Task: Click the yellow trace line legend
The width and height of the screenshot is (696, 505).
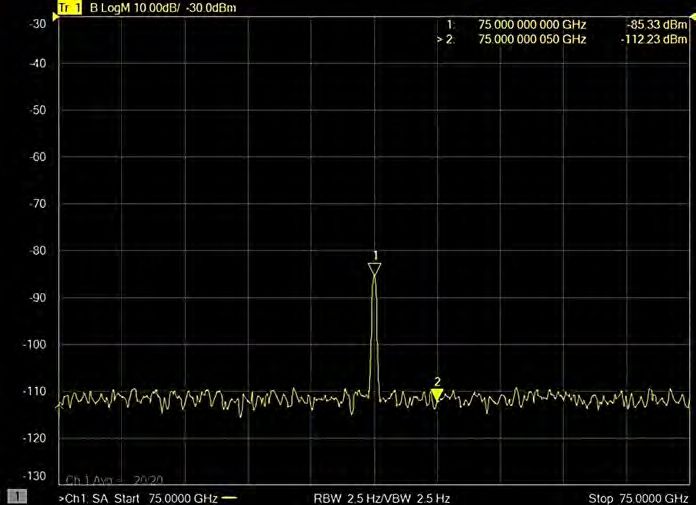Action: click(x=231, y=497)
